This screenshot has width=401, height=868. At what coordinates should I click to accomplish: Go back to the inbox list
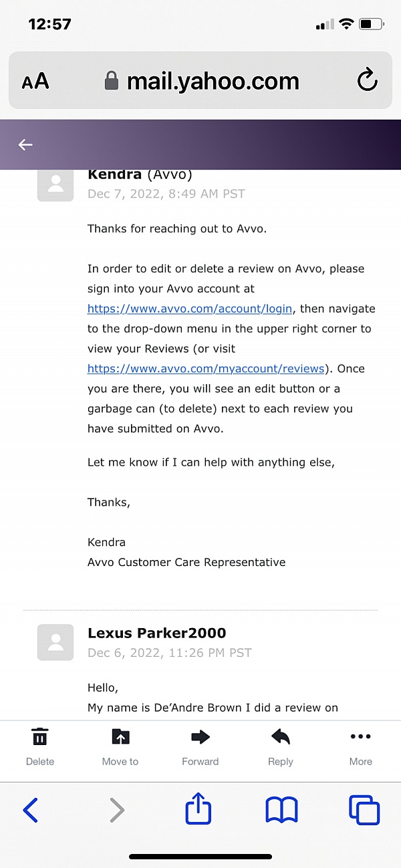pos(25,145)
